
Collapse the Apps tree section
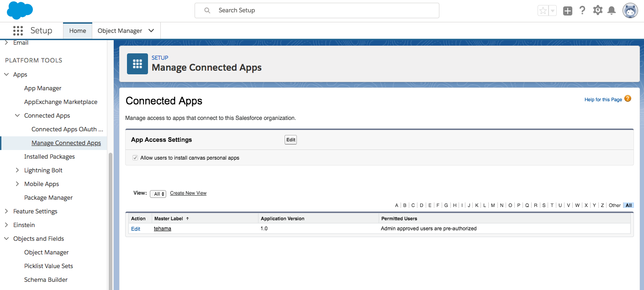point(6,74)
